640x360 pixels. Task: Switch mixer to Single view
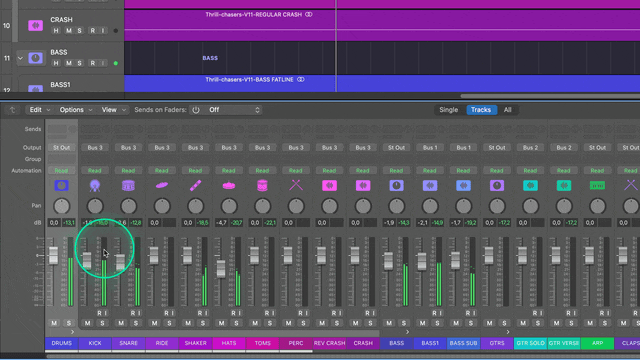tap(448, 110)
